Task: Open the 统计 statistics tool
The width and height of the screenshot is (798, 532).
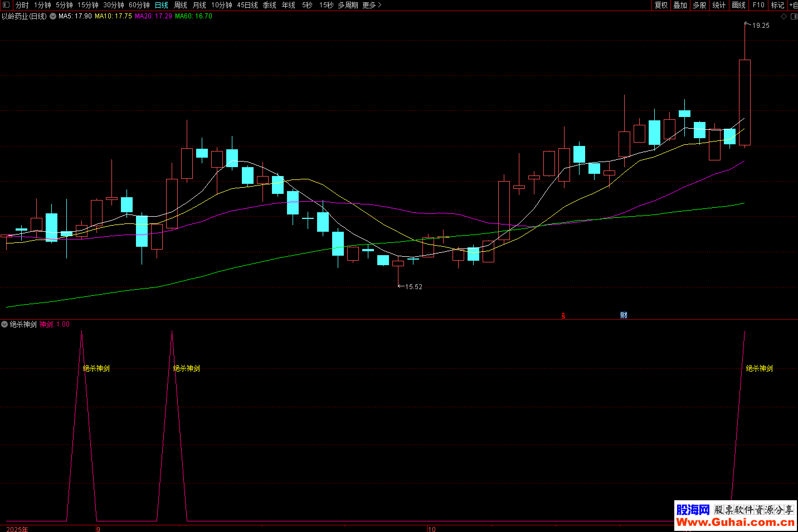Action: pos(719,5)
